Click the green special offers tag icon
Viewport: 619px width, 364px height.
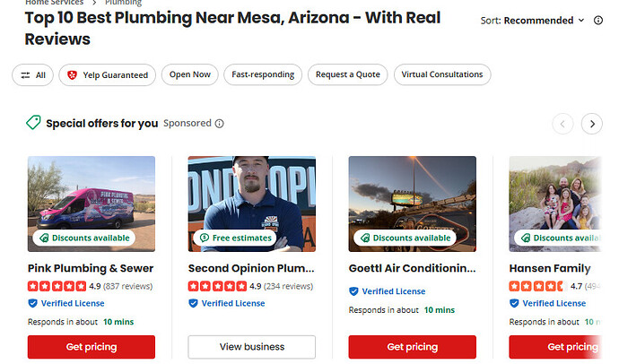[33, 123]
